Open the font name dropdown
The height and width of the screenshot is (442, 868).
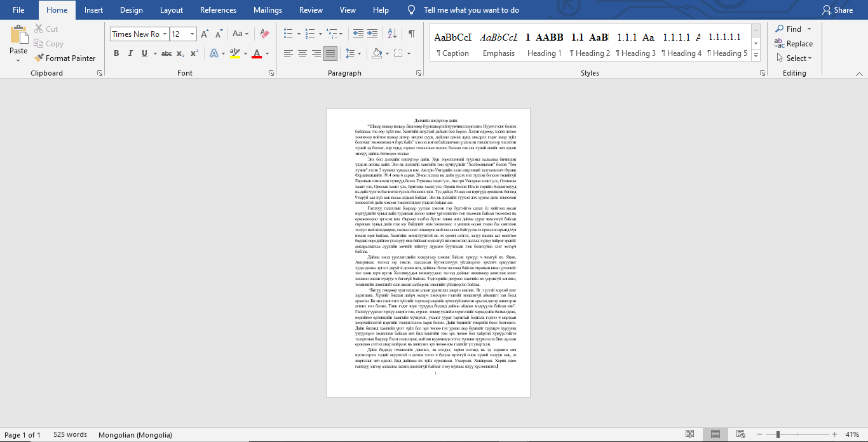point(165,34)
